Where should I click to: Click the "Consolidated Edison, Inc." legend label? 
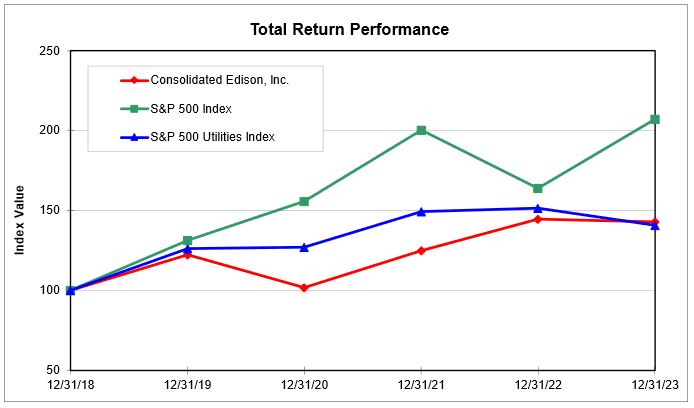(219, 80)
